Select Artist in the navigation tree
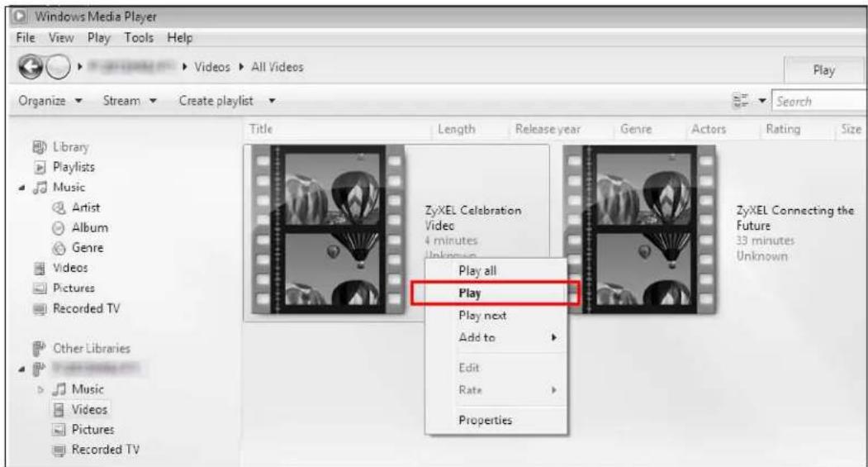Viewport: 868px width, 467px height. point(86,207)
